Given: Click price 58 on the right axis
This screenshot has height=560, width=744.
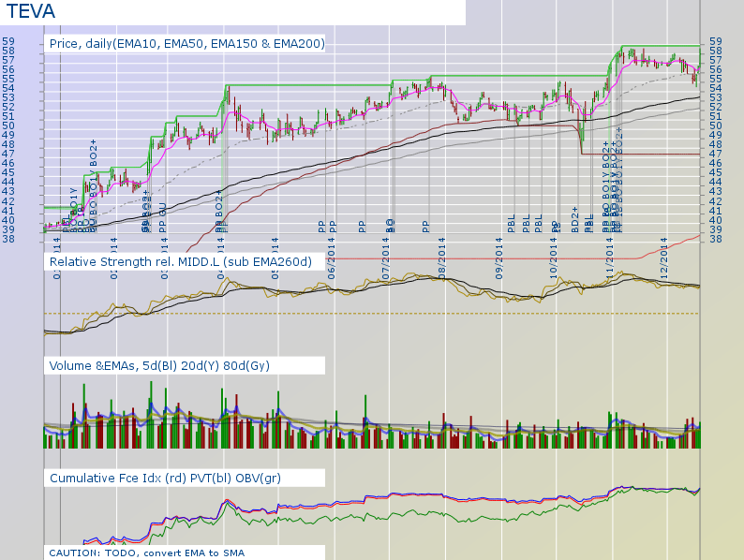Looking at the screenshot, I should coord(716,51).
